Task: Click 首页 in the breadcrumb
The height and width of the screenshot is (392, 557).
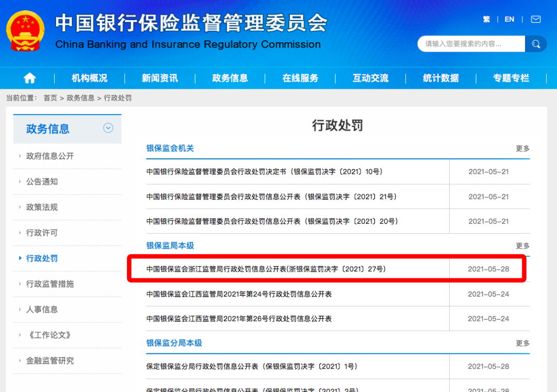Action: tap(50, 97)
